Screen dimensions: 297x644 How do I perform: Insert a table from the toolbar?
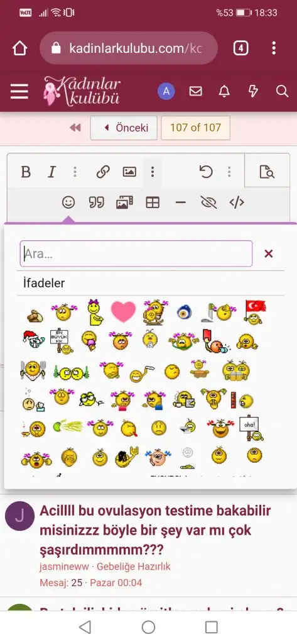[153, 202]
